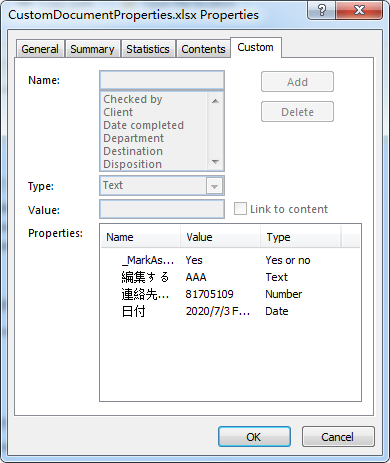Click the name list scroll up arrow
This screenshot has height=463, width=390.
(215, 101)
